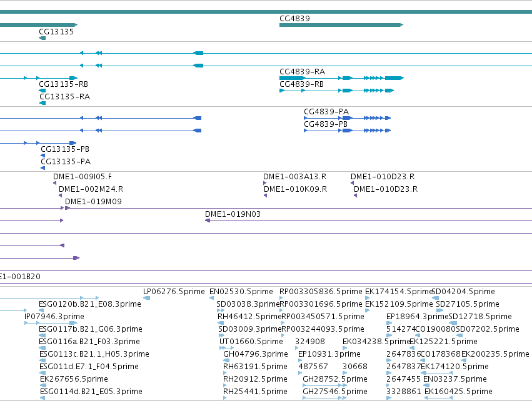Select RP003450571.5prime label
Viewport: 532px width, 401px height.
[x=323, y=317]
